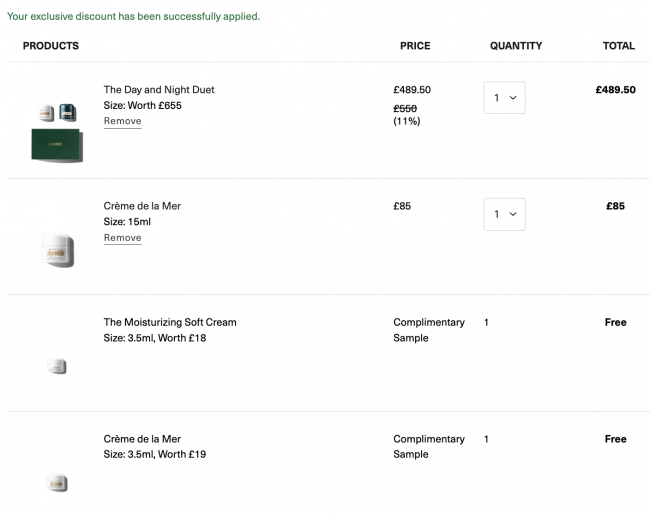
Task: Click the £85 total for Crème de la Mer
Action: (x=615, y=206)
